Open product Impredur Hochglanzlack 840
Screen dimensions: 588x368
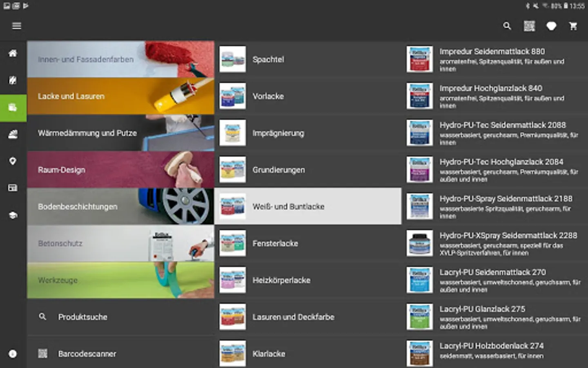pyautogui.click(x=495, y=96)
